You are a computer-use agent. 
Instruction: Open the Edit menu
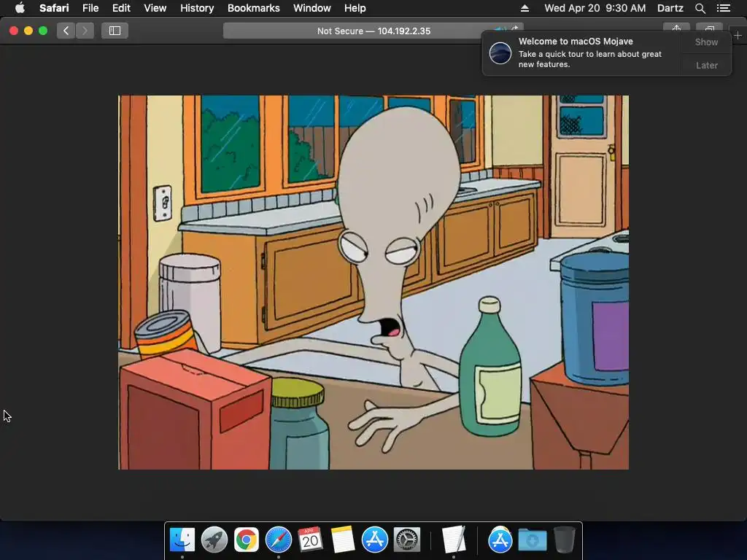pyautogui.click(x=121, y=8)
